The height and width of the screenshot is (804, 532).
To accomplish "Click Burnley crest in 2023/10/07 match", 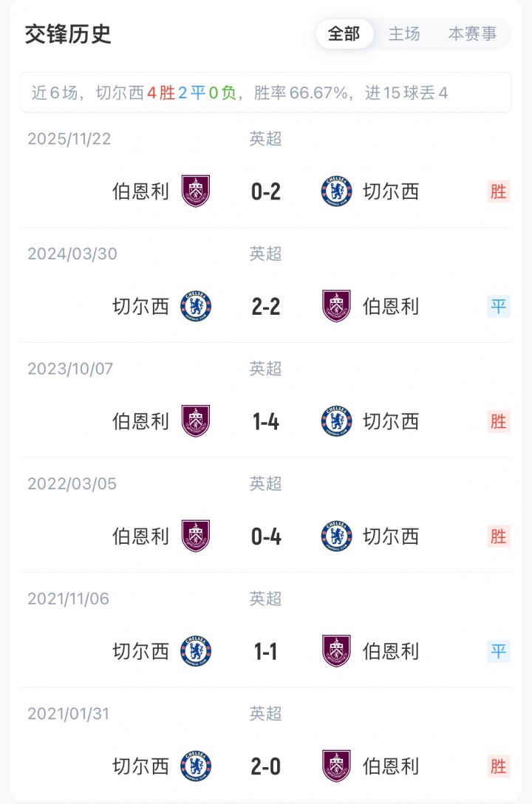I will coord(196,421).
